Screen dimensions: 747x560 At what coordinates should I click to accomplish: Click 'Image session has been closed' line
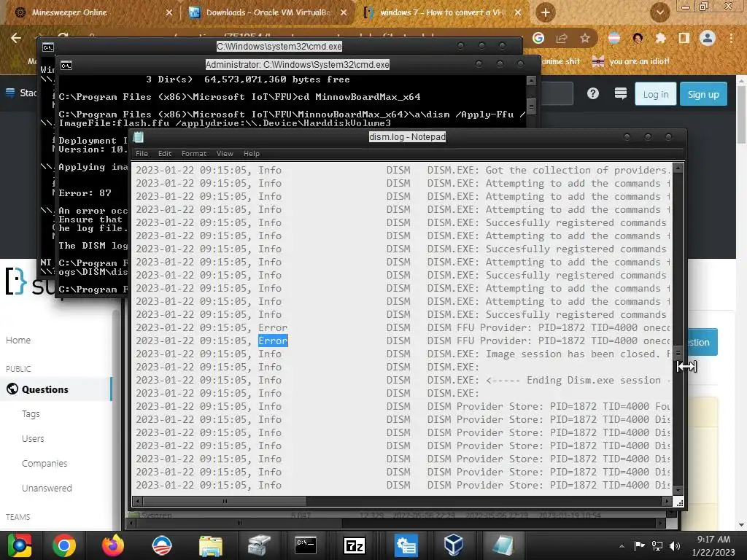coord(403,354)
